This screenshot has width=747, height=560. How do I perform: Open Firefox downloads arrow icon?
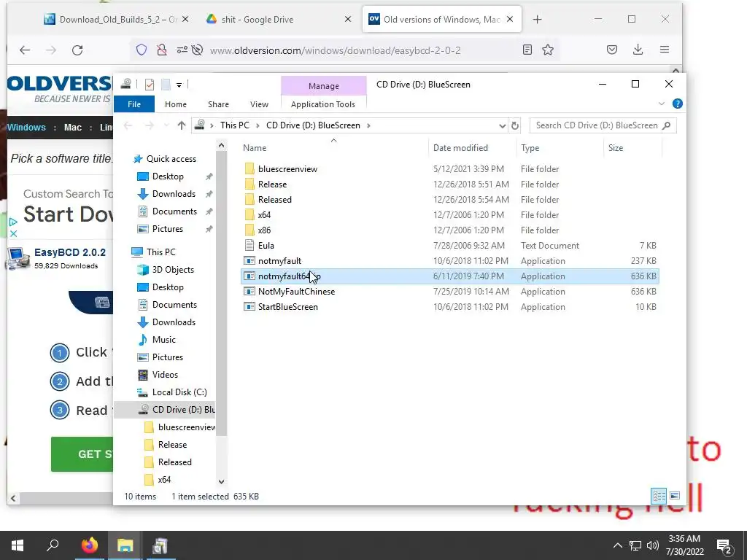[x=638, y=50]
